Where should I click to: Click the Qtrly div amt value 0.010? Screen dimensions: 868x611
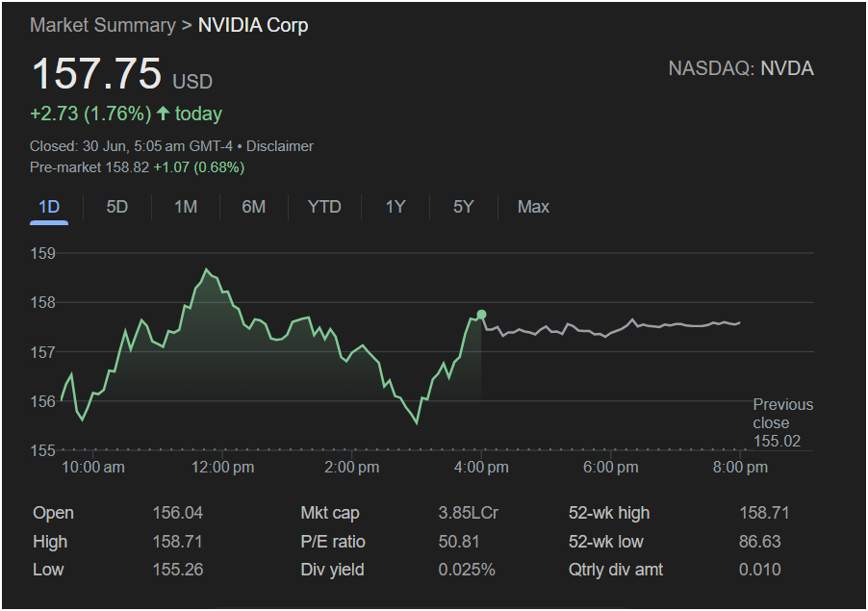[759, 570]
